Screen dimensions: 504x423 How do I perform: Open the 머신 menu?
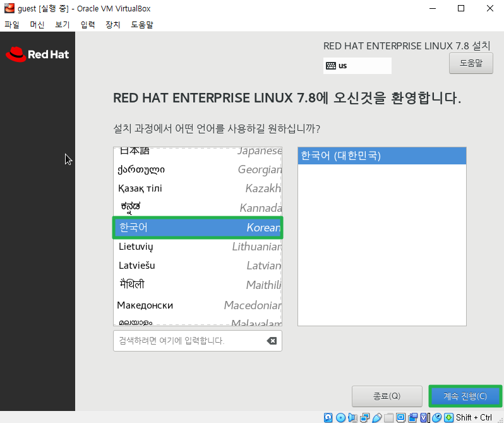pyautogui.click(x=37, y=25)
